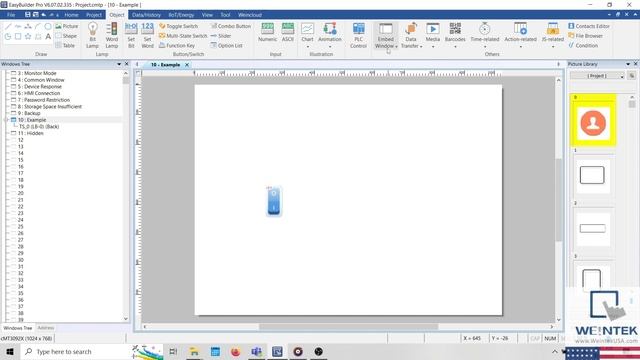This screenshot has width=640, height=360.
Task: Select the Line drawing tool
Action: click(8, 27)
